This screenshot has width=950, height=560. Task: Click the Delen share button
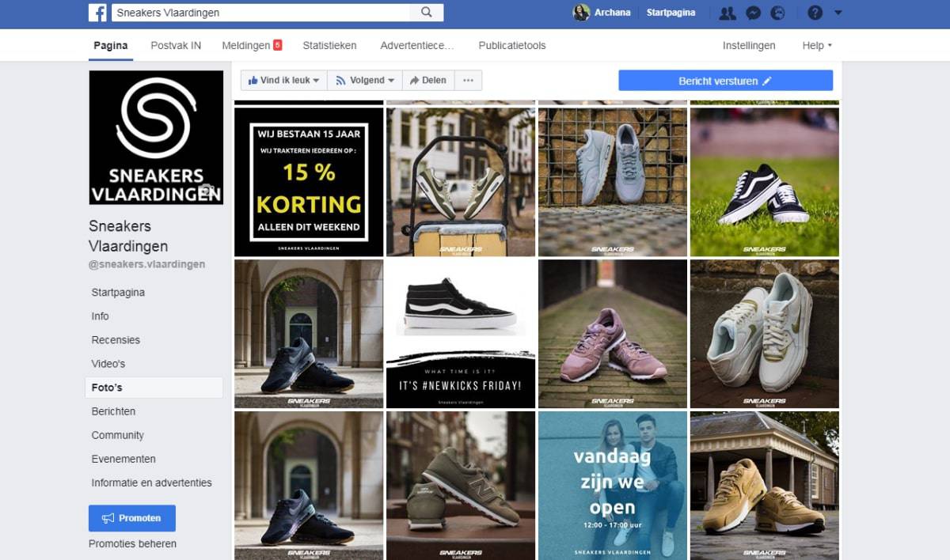point(428,81)
